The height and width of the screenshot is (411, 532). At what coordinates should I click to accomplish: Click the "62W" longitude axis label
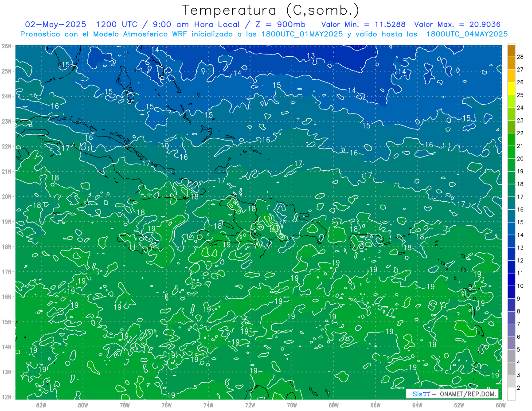click(x=459, y=405)
